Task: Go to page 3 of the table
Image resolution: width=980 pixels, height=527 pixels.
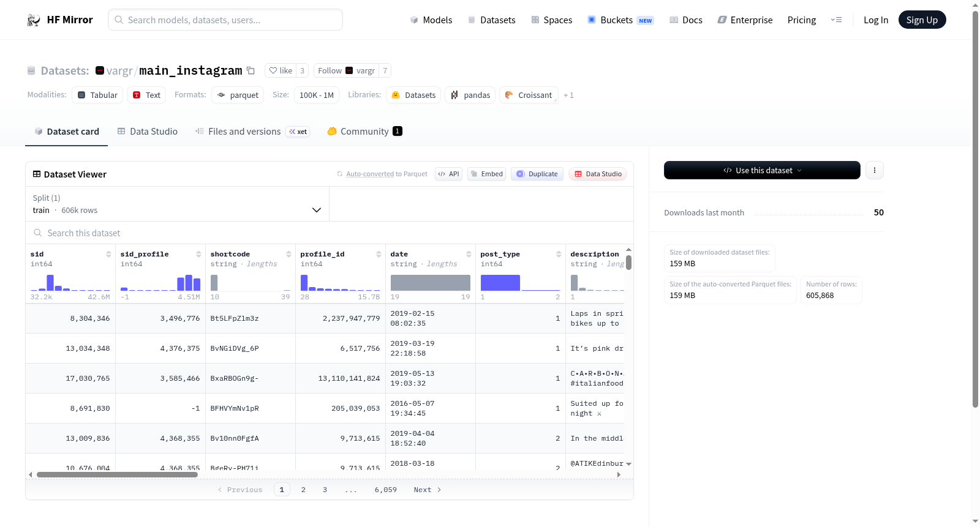Action: point(325,490)
